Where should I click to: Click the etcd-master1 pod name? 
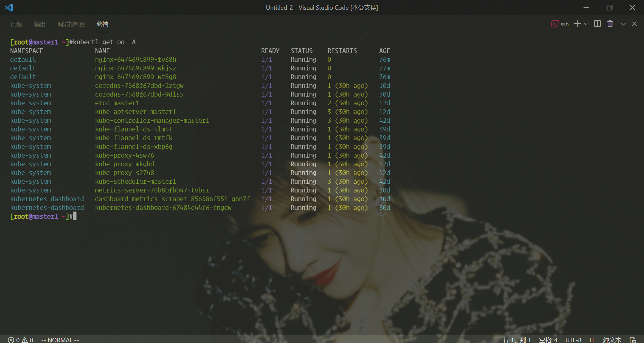[117, 103]
